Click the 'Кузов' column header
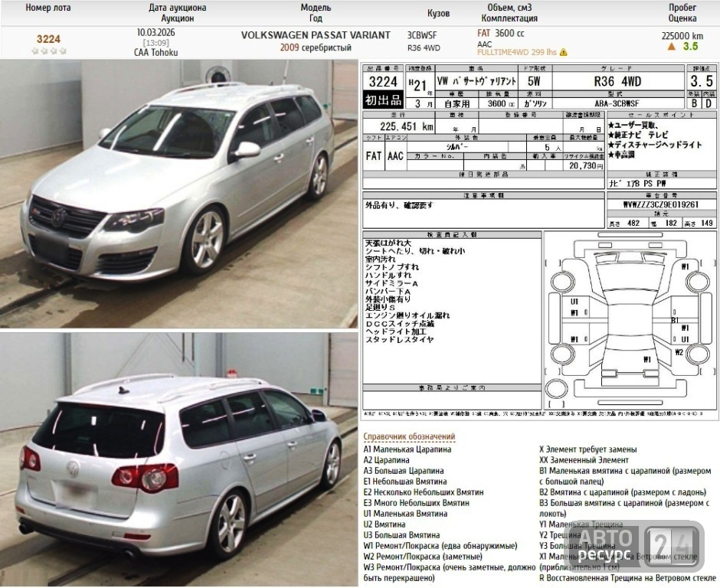 [x=439, y=13]
